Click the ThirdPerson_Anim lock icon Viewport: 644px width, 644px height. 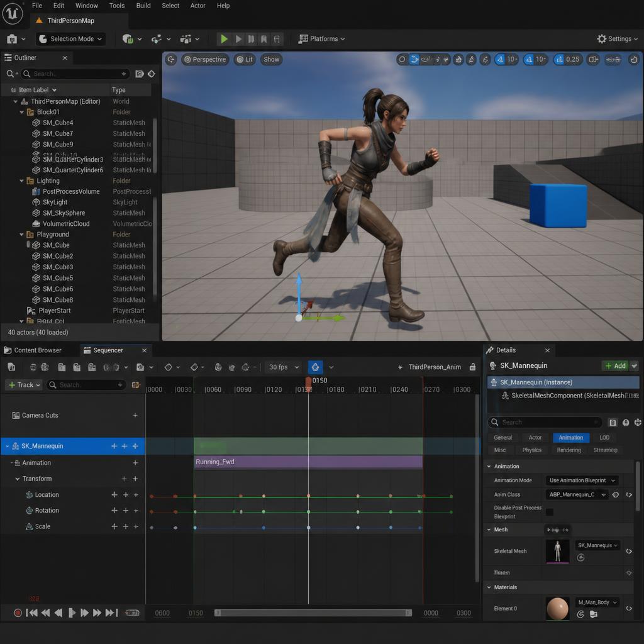point(473,367)
